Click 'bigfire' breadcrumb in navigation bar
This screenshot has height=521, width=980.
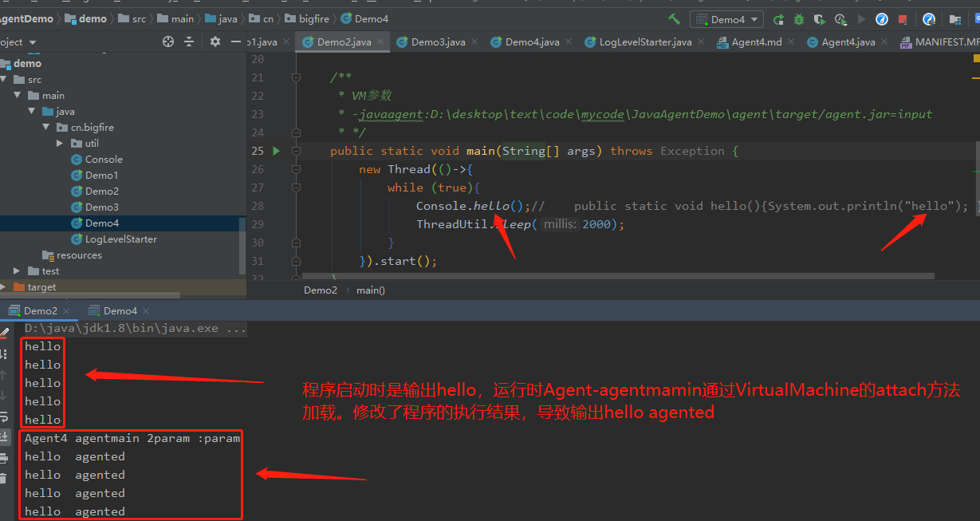click(x=305, y=19)
